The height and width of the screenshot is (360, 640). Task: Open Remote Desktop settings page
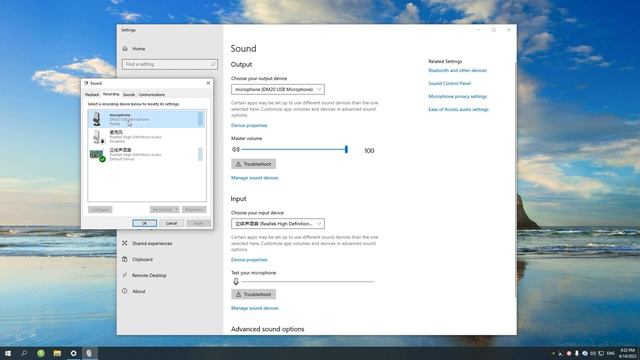tap(144, 275)
